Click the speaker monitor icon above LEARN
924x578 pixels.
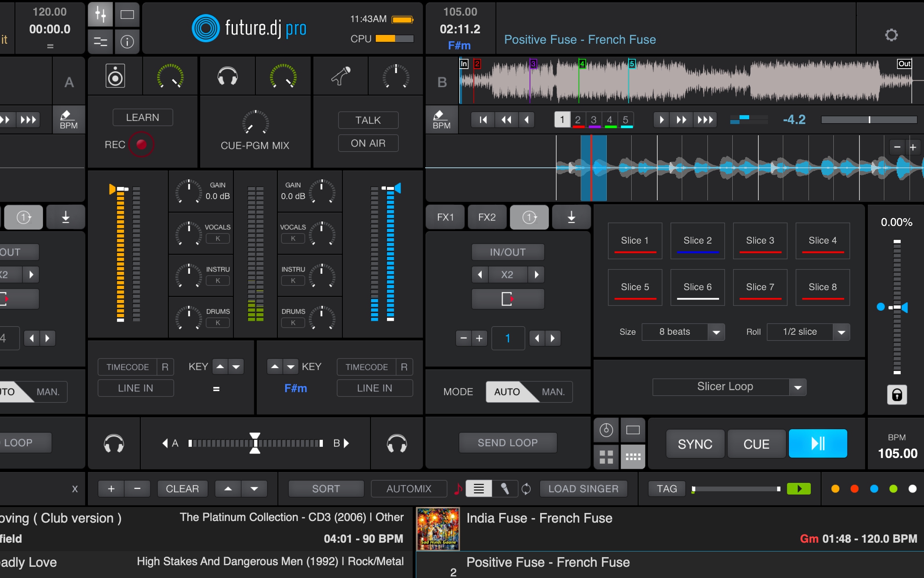coord(115,75)
